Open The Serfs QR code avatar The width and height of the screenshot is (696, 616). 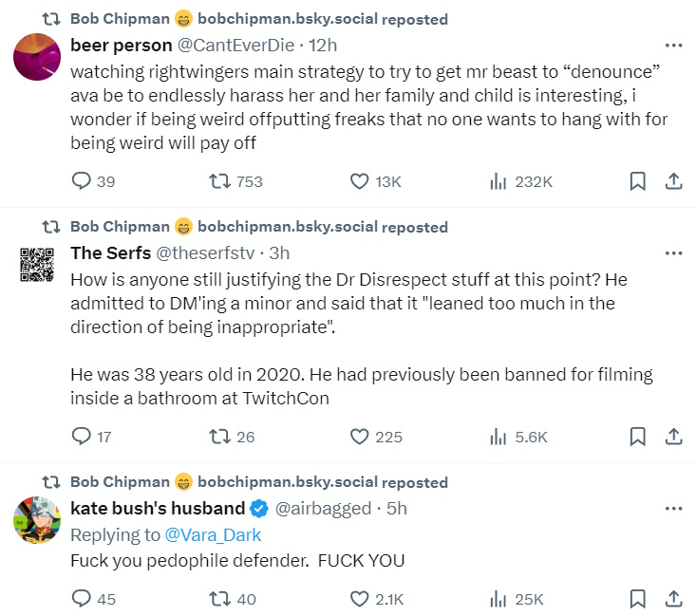pyautogui.click(x=37, y=264)
